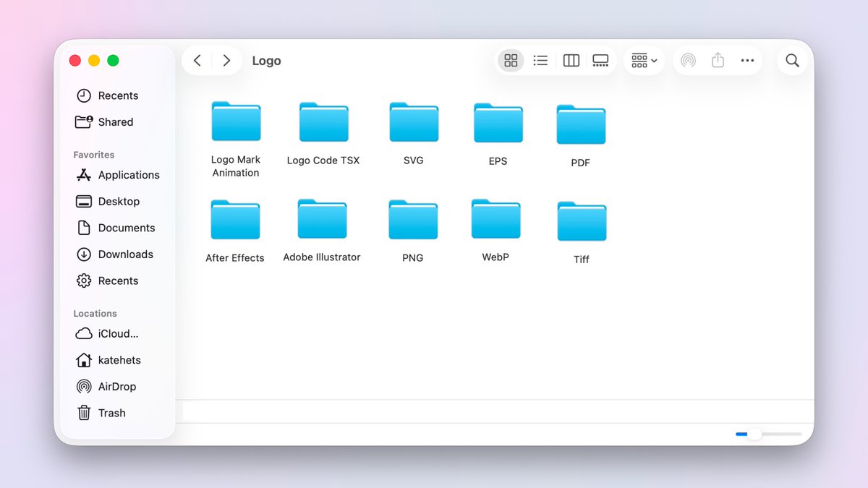Viewport: 868px width, 488px height.
Task: Open the After Effects folder
Action: 234,218
